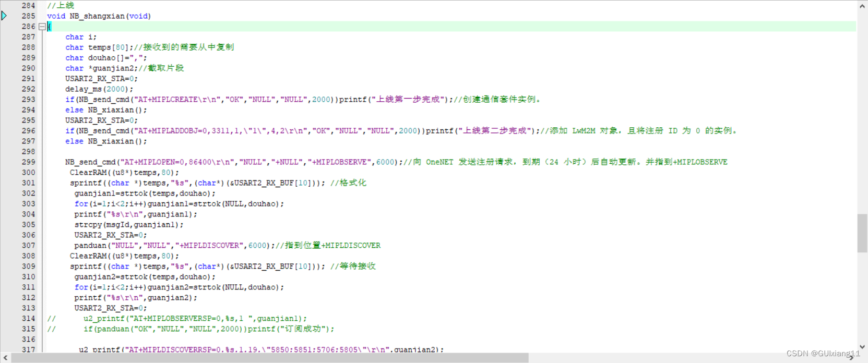
Task: Click line number 299 in the gutter
Action: point(29,162)
